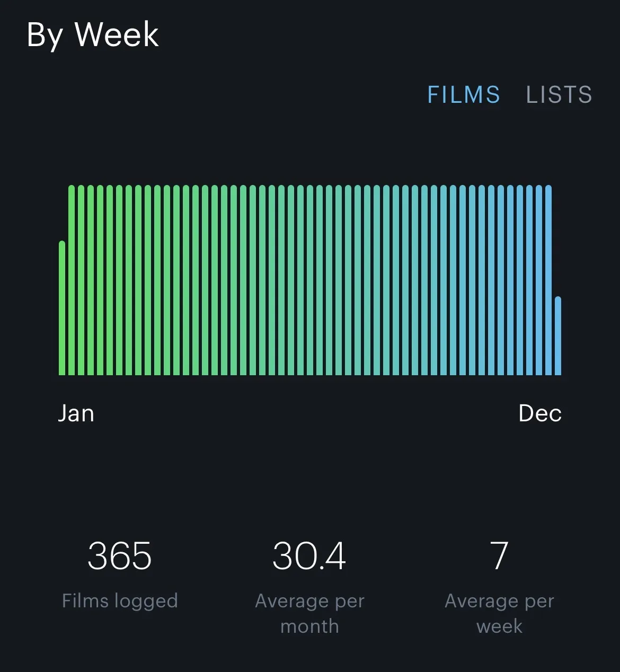Viewport: 620px width, 672px height.
Task: Switch to the FILMS tab
Action: pyautogui.click(x=464, y=95)
